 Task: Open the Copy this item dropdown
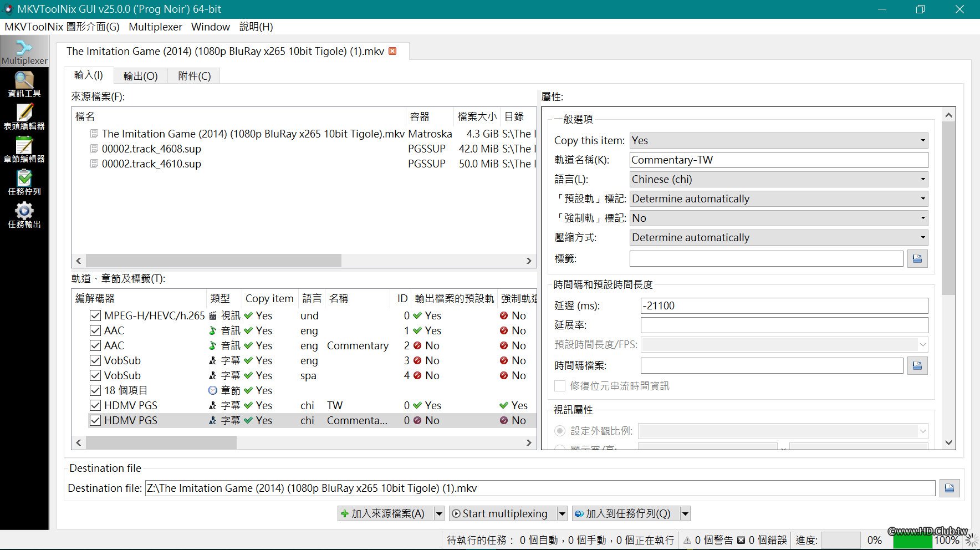[779, 140]
